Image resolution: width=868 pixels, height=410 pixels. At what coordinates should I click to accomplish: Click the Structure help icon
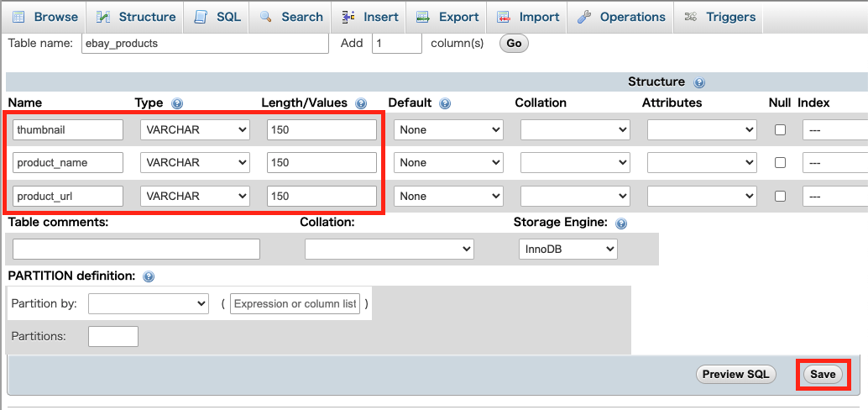[698, 83]
